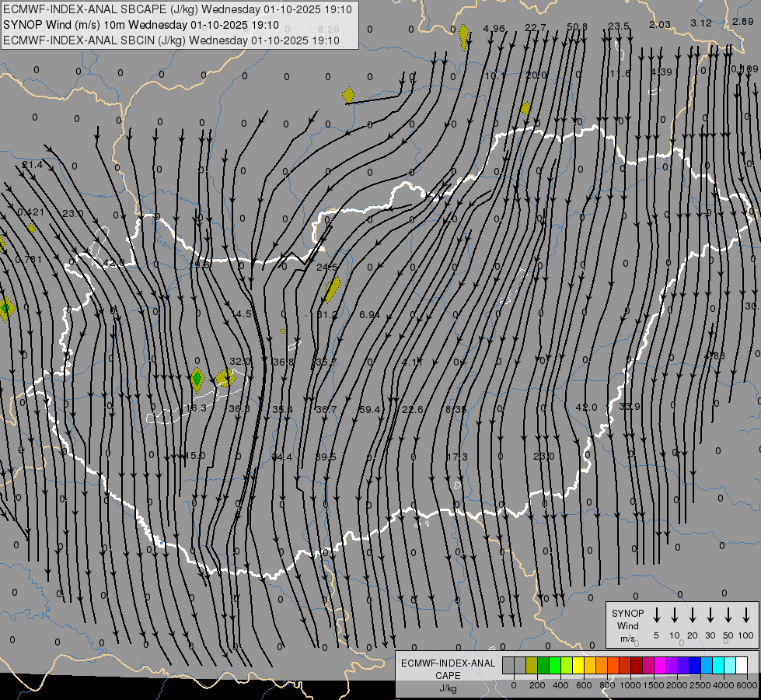
Task: Select the pale cyan CAPE legend swatch
Action: pyautogui.click(x=730, y=666)
